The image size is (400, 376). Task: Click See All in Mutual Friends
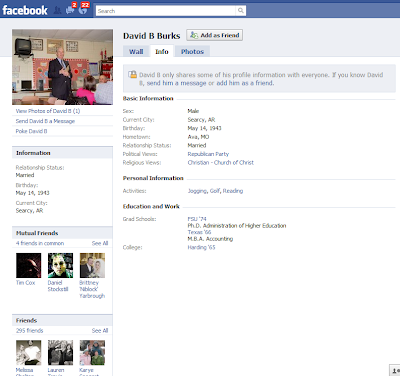[x=100, y=243]
